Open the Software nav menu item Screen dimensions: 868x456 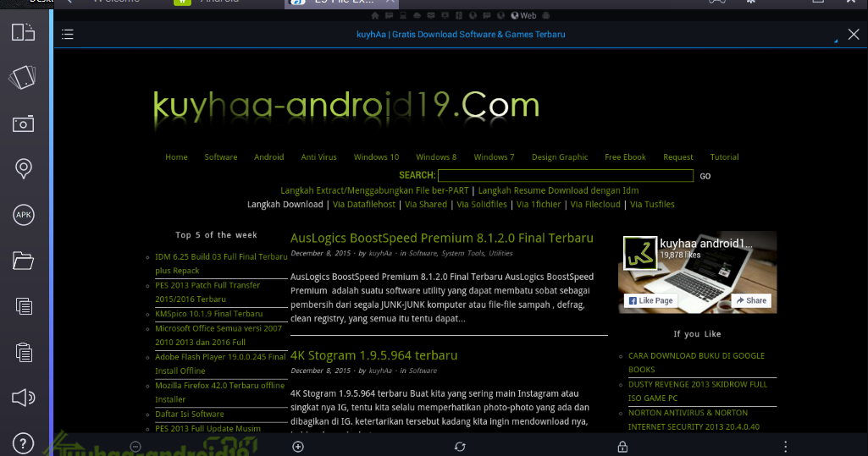pos(221,157)
